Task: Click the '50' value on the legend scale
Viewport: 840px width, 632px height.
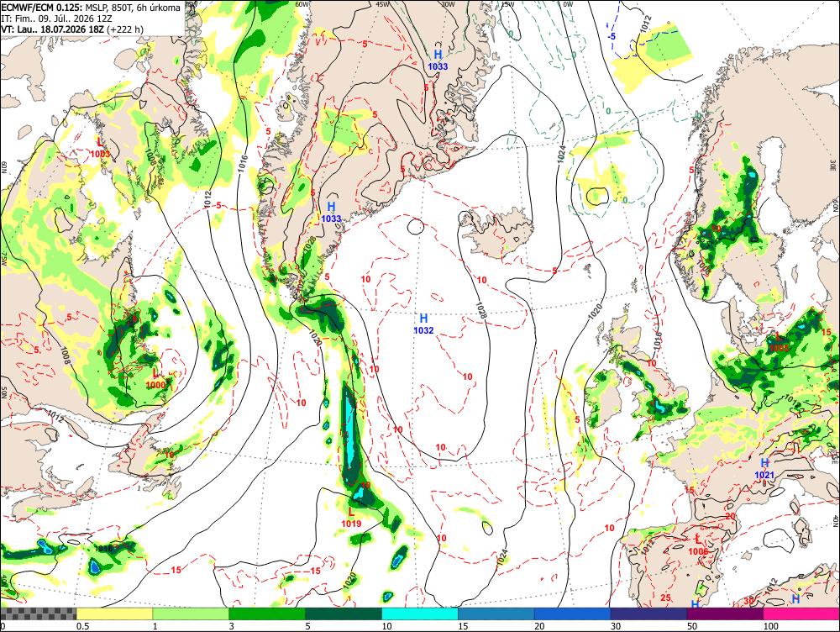Action: 692,626
